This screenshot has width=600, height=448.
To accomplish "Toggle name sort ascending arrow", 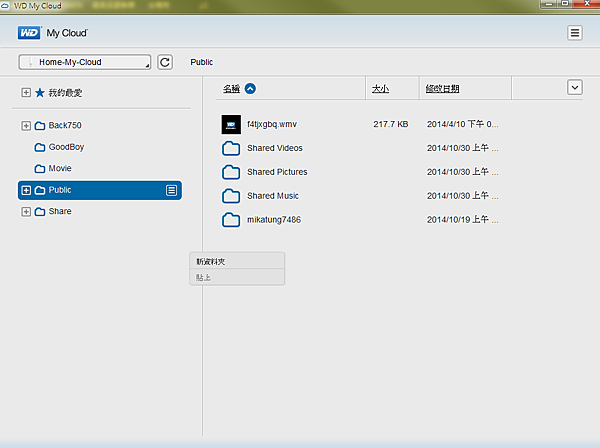I will pyautogui.click(x=250, y=89).
